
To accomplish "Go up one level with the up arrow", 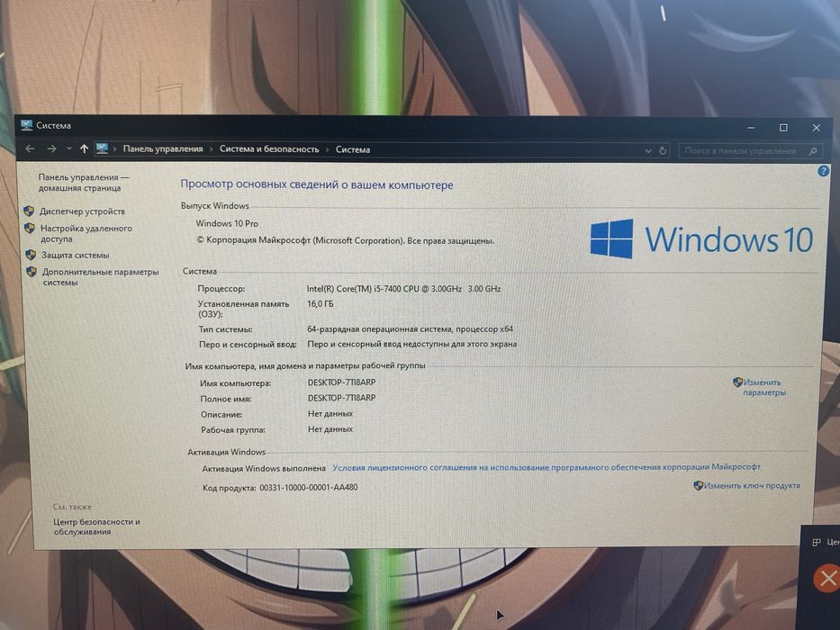I will pyautogui.click(x=84, y=148).
